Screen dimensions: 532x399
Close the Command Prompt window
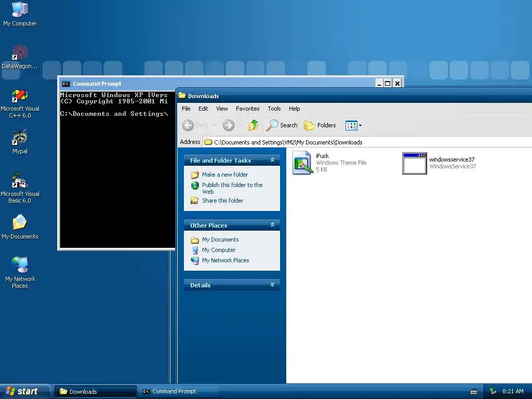[x=397, y=84]
